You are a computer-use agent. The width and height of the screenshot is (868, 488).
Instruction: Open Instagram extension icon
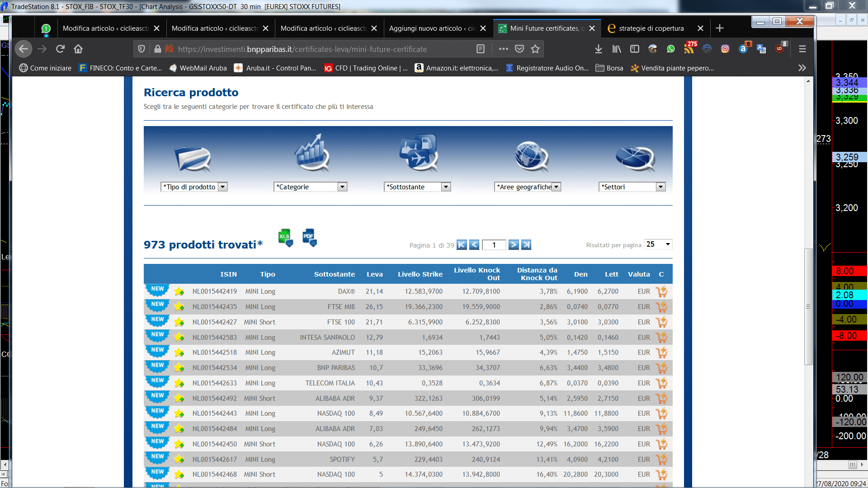coord(725,49)
